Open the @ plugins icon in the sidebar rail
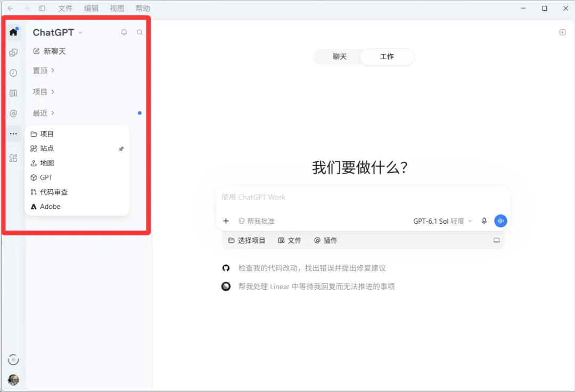Image resolution: width=575 pixels, height=392 pixels. click(x=13, y=113)
